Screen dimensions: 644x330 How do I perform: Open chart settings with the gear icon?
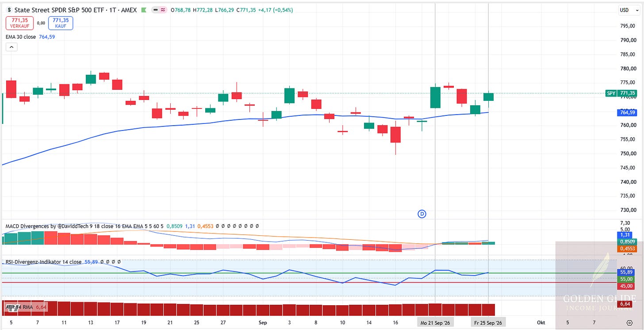(629, 323)
